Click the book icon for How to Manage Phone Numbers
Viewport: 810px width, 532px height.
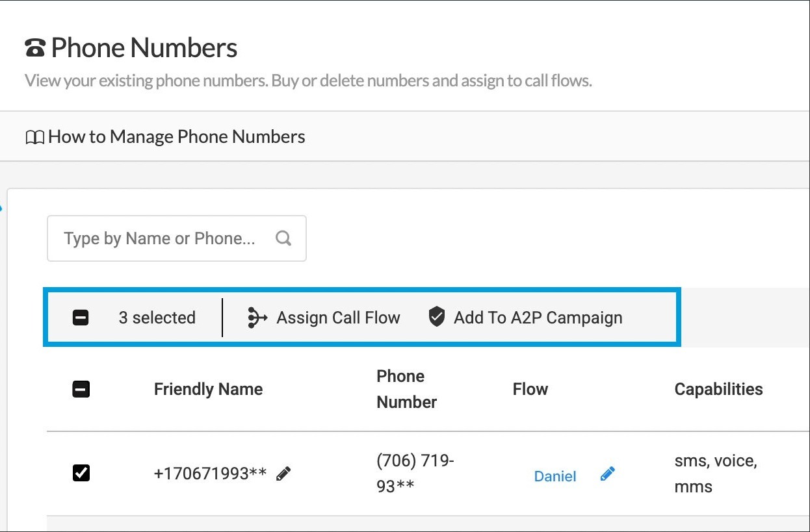pyautogui.click(x=34, y=138)
